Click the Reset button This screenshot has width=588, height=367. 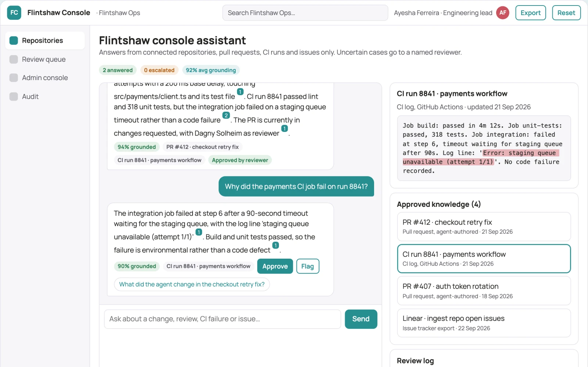566,12
